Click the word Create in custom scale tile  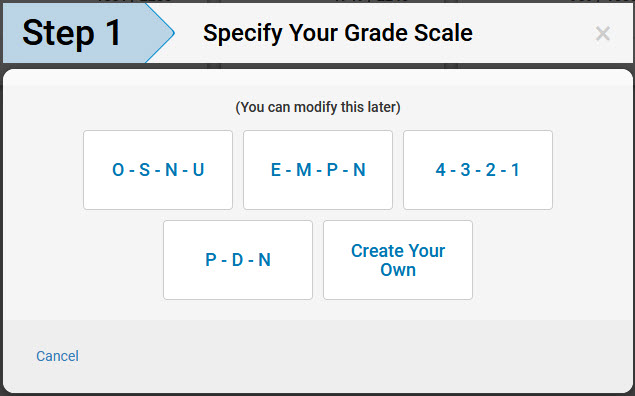[375, 251]
